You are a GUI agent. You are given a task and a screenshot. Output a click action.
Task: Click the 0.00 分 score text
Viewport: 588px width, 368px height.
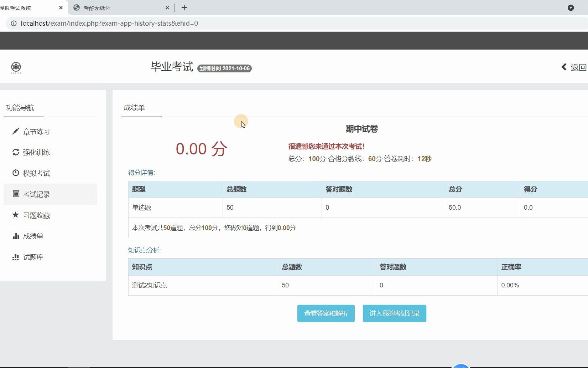click(201, 149)
